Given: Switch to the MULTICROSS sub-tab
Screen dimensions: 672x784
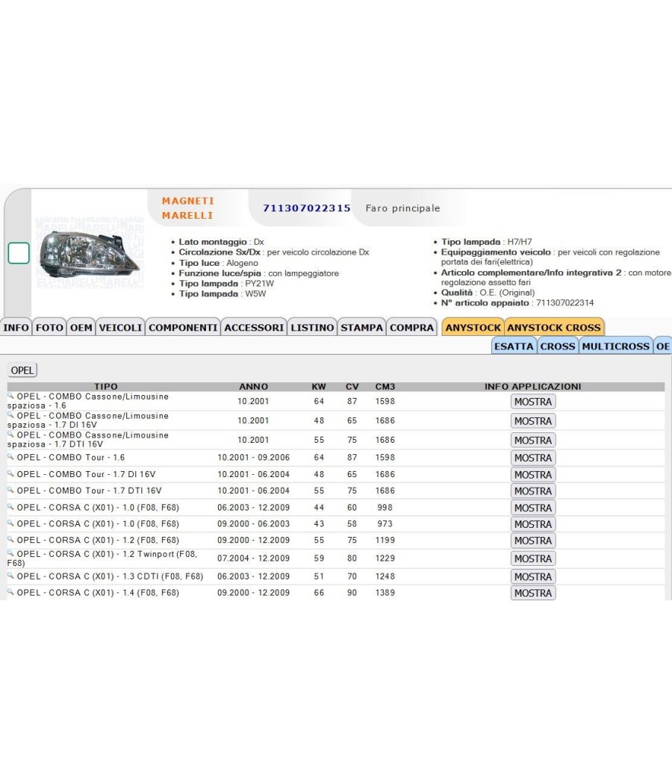Looking at the screenshot, I should pyautogui.click(x=615, y=346).
